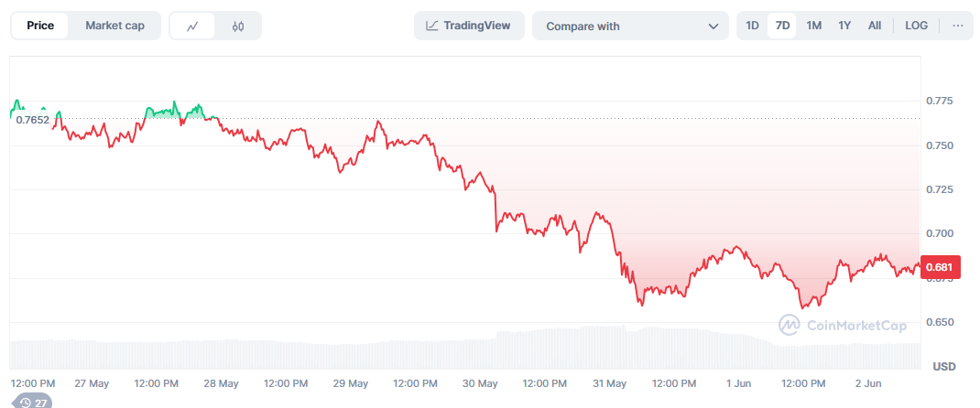
Task: Choose the 1Y time range
Action: [844, 26]
